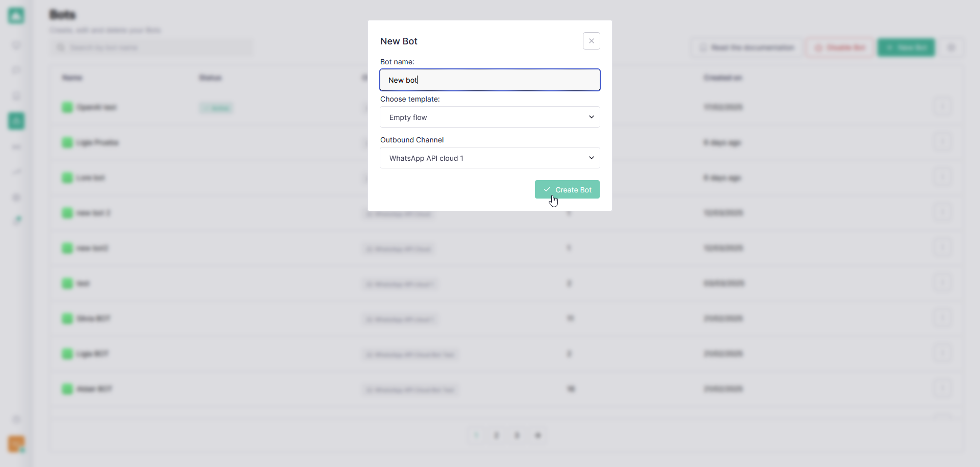Open the Read the documentation link
Screen dimensions: 980x467
click(x=747, y=47)
